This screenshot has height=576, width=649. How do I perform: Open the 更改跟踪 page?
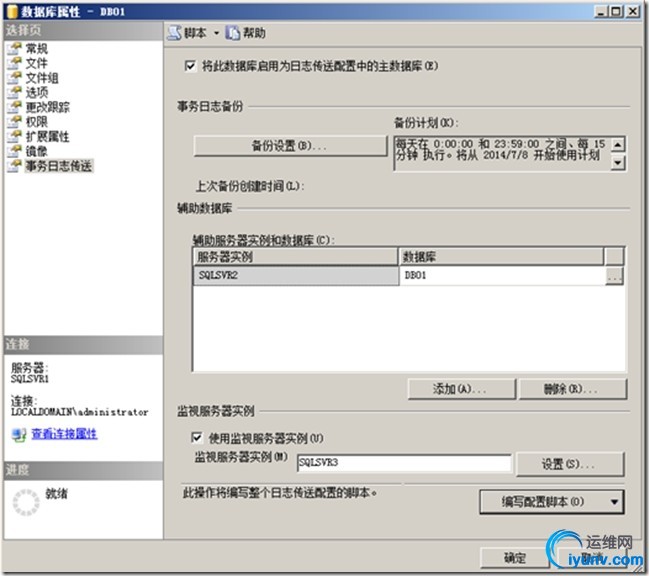47,107
